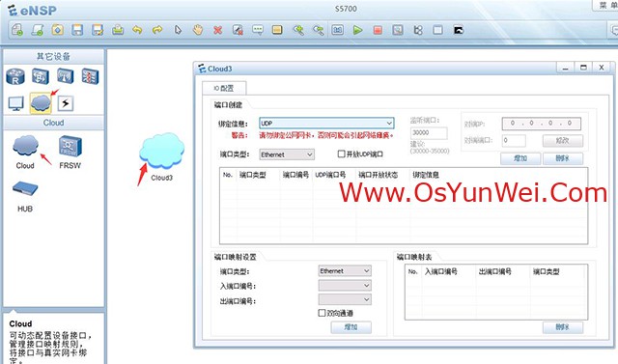Open the inbound port number dropdown
This screenshot has height=364, width=618.
tap(345, 285)
